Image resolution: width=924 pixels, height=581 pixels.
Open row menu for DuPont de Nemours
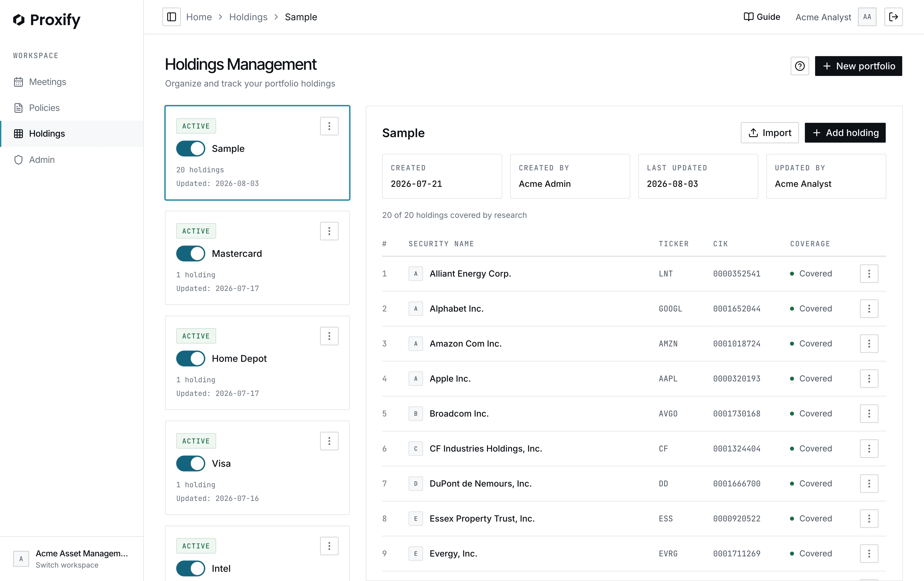point(869,484)
